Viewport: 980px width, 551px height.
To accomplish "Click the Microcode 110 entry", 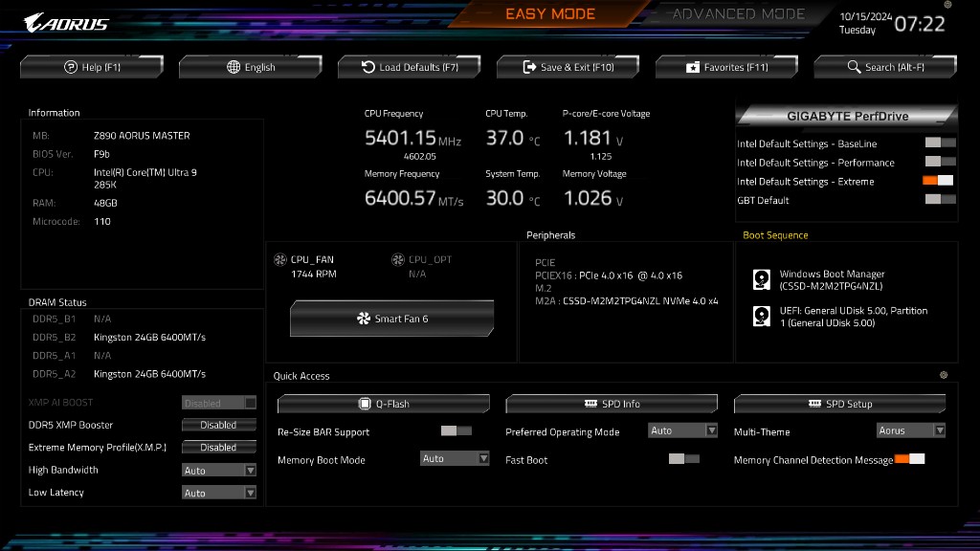I will [72, 222].
